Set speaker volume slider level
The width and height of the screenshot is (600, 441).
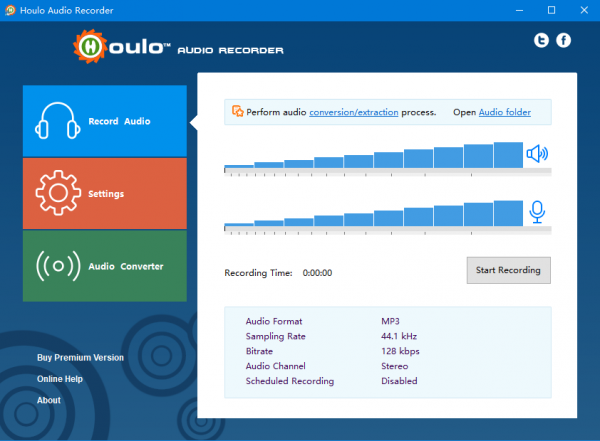[x=388, y=172]
